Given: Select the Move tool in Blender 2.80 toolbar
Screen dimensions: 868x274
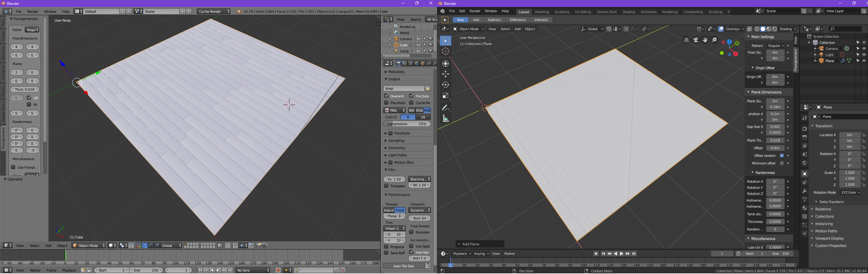Looking at the screenshot, I should (x=446, y=74).
